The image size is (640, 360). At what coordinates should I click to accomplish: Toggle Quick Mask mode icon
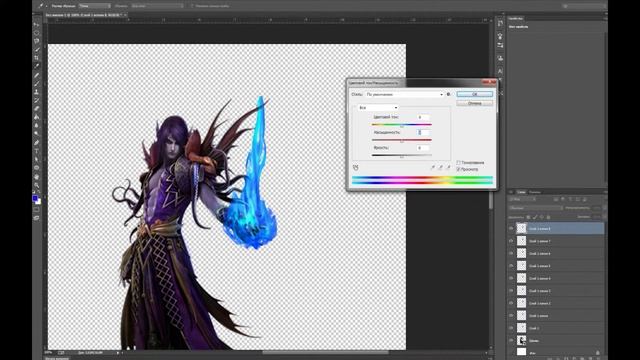pos(36,210)
